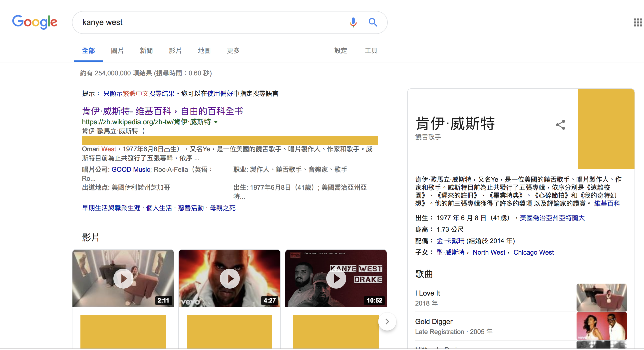Share the 肯伊·威斯特 knowledge panel
Viewport: 644px width, 350px height.
[560, 125]
